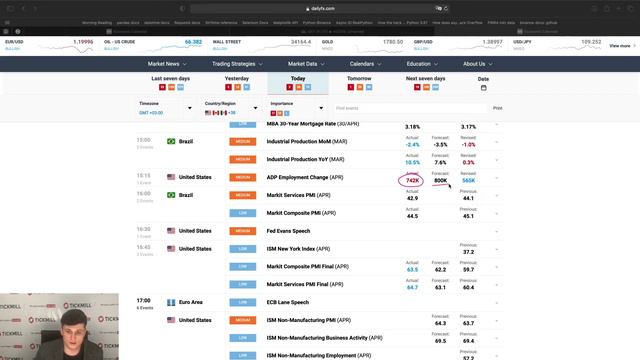Click the Safari back arrow
Screen dimensions: 640x360
coord(23,8)
